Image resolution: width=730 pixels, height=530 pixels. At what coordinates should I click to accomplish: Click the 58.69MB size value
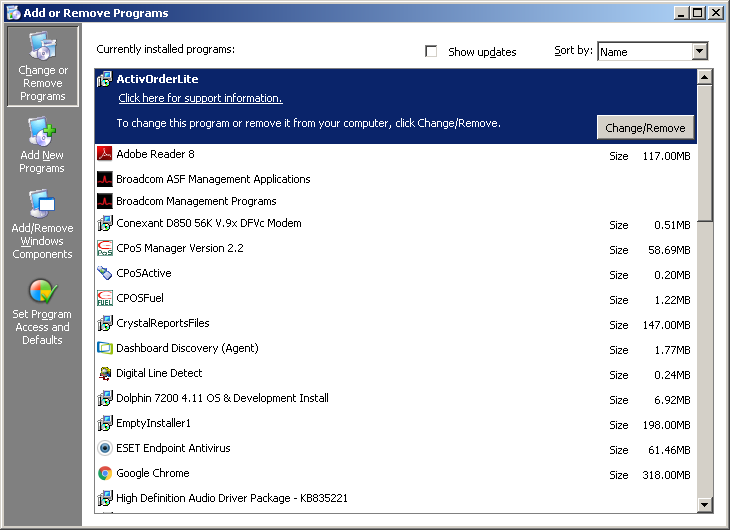(x=669, y=250)
